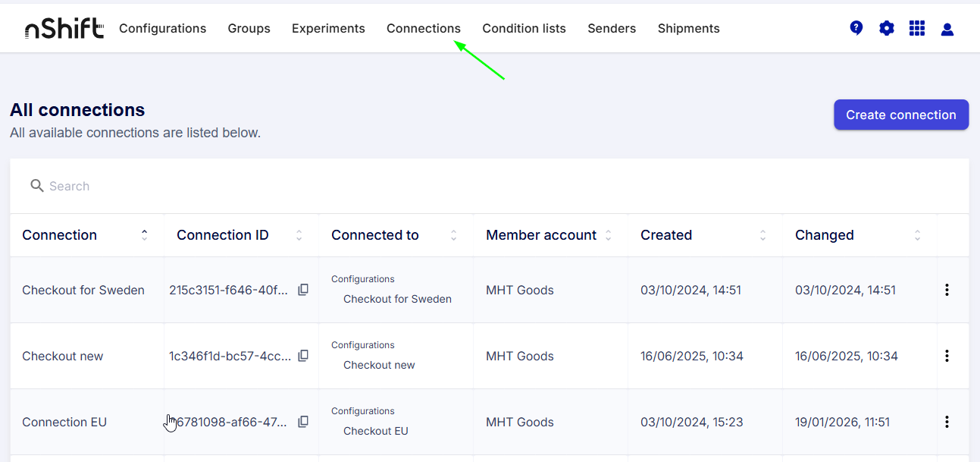Image resolution: width=980 pixels, height=462 pixels.
Task: Click the Create connection button
Action: (x=901, y=115)
